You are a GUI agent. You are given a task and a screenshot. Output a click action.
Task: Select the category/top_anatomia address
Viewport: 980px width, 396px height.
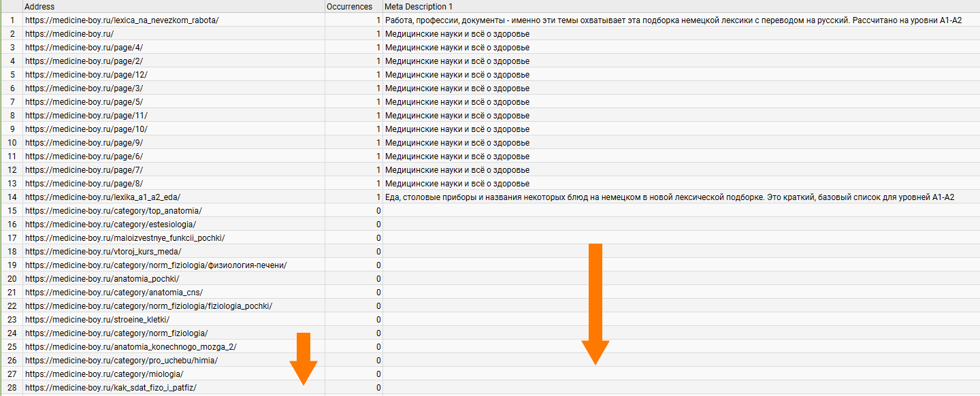tap(174, 211)
